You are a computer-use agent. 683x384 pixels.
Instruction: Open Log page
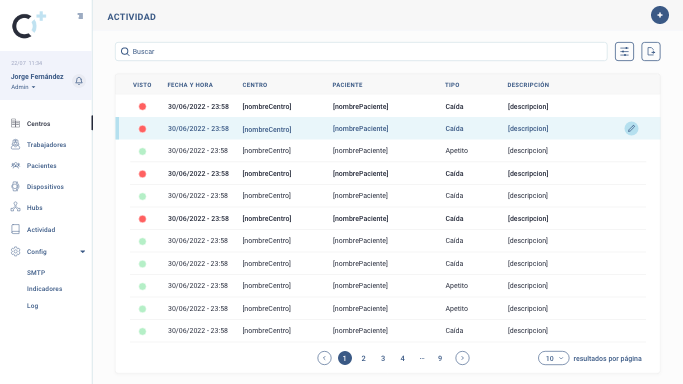pyautogui.click(x=32, y=306)
